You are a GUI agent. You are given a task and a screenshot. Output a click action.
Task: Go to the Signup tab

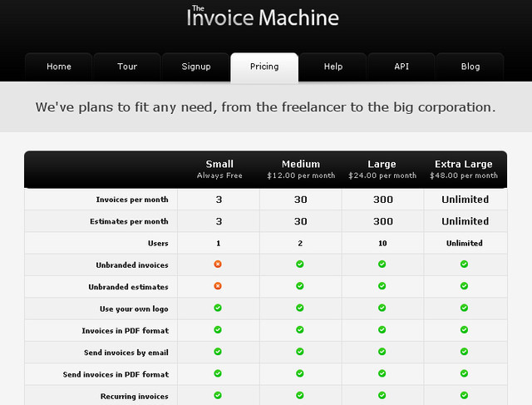click(x=196, y=67)
